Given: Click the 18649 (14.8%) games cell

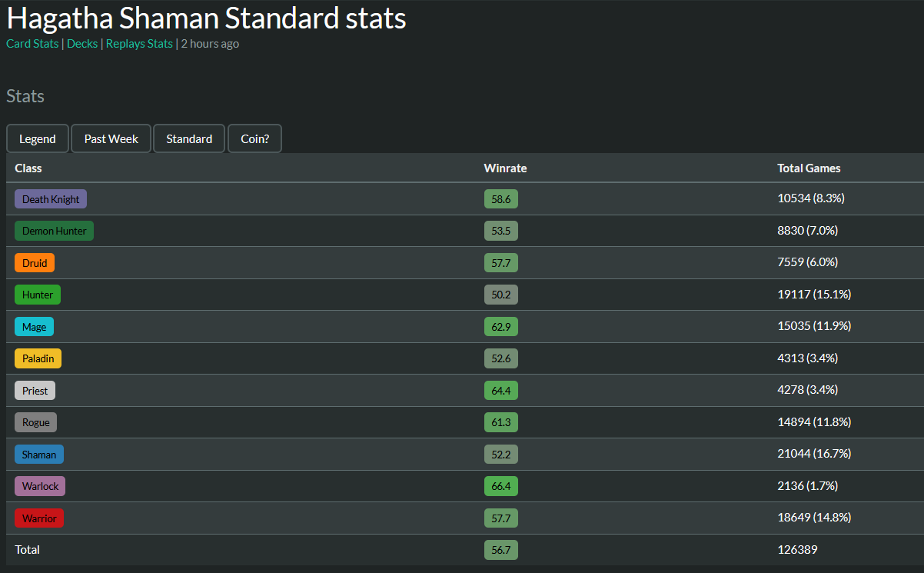Looking at the screenshot, I should 814,517.
